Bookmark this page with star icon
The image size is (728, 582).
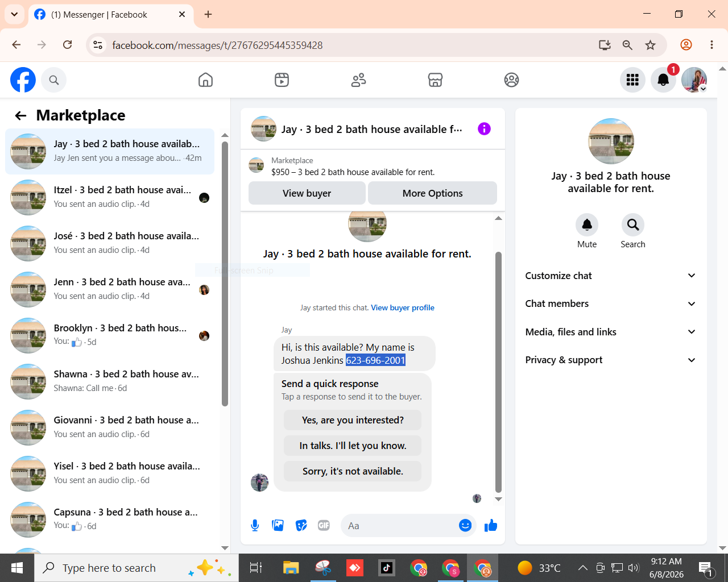[x=651, y=45]
